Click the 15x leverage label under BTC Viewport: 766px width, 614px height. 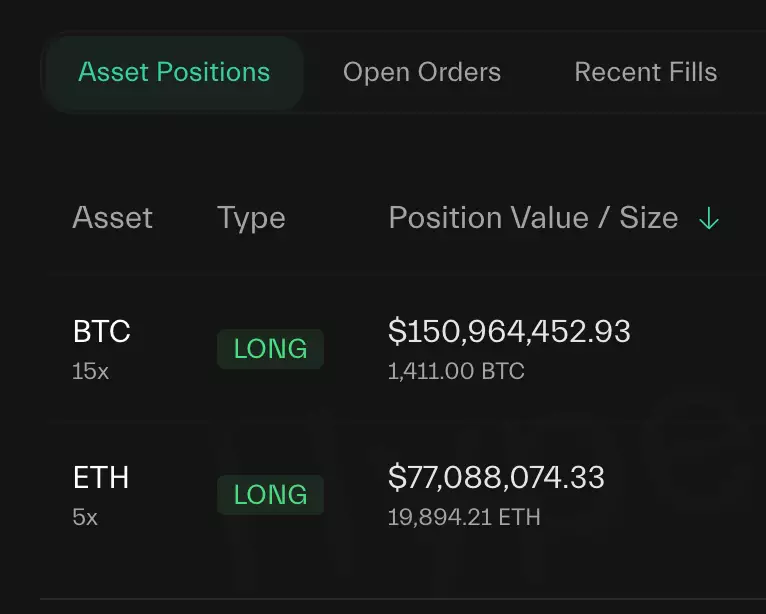[89, 371]
